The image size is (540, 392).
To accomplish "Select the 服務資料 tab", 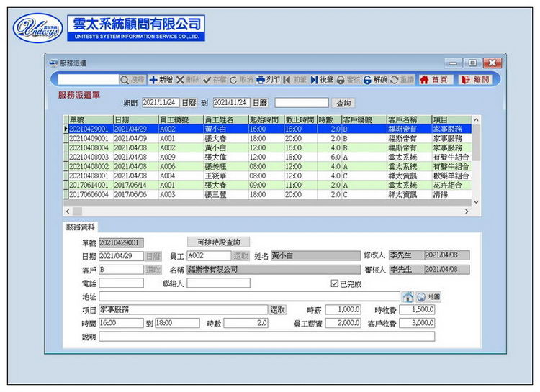I will (x=80, y=227).
